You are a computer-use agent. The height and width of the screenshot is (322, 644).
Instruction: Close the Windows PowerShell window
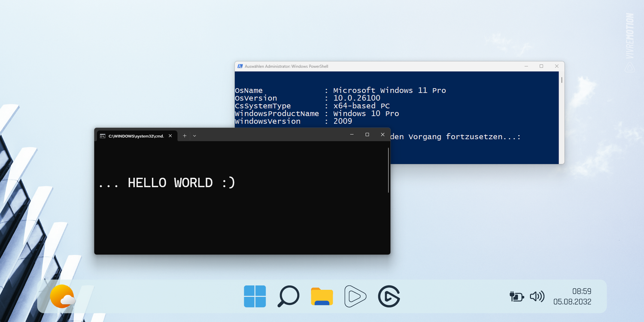click(x=557, y=66)
